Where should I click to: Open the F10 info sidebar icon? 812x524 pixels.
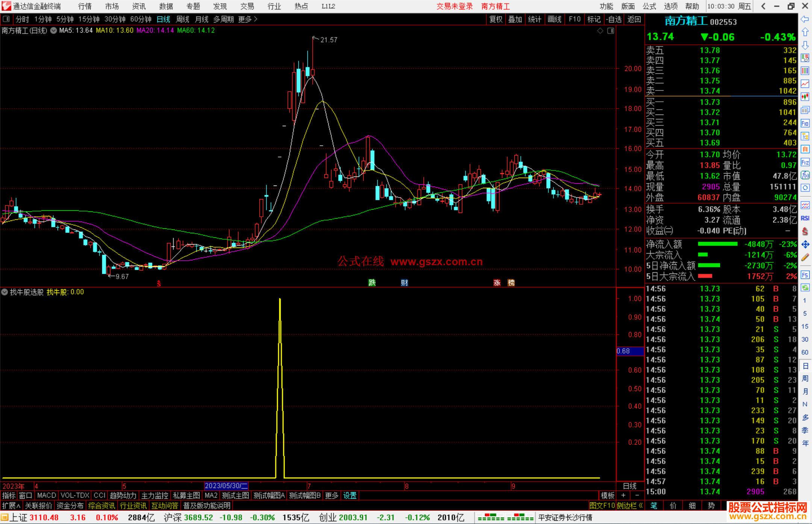[805, 123]
